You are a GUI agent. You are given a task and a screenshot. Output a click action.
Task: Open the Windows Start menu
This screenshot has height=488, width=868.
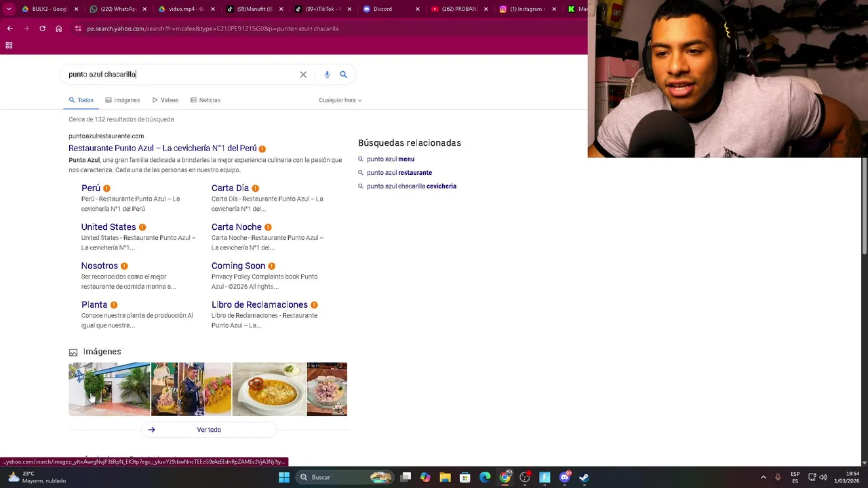point(284,477)
